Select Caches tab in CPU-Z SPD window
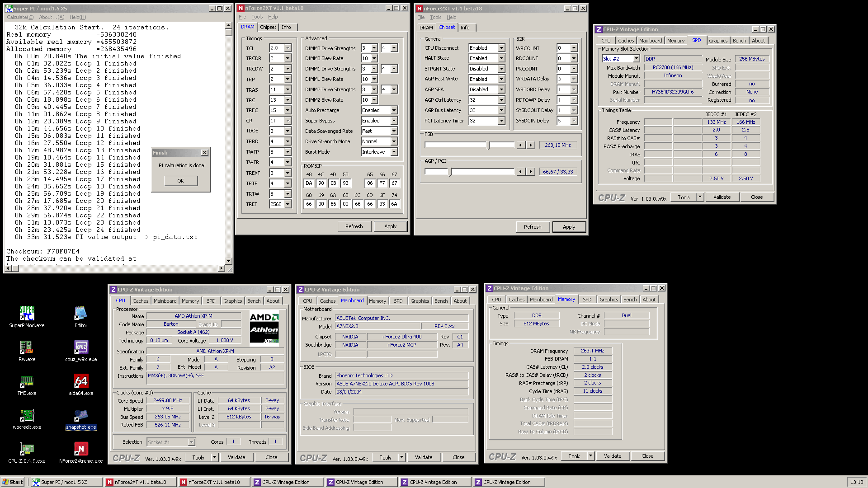This screenshot has height=488, width=868. 626,41
